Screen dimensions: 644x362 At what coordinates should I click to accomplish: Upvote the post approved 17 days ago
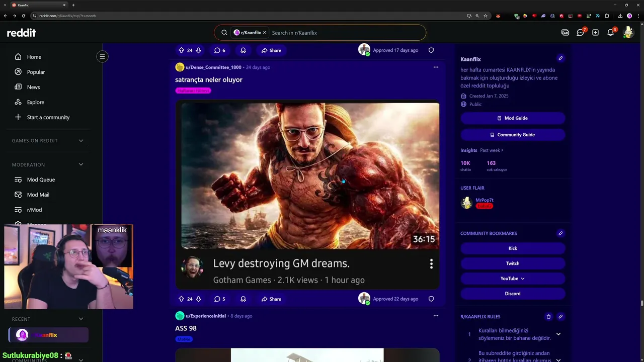[x=181, y=50]
